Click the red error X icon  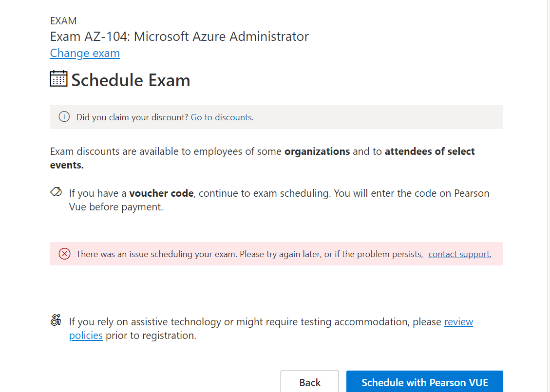[64, 254]
